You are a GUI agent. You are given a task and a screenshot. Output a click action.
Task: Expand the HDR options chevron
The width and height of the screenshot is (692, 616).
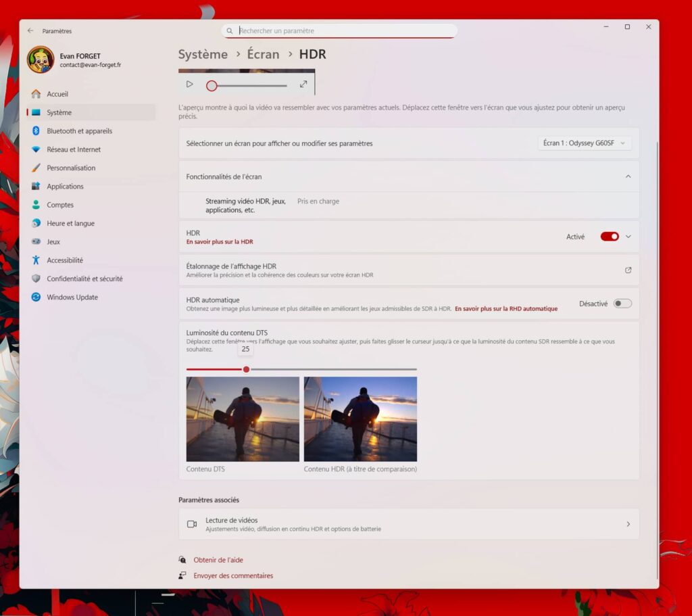pos(628,237)
